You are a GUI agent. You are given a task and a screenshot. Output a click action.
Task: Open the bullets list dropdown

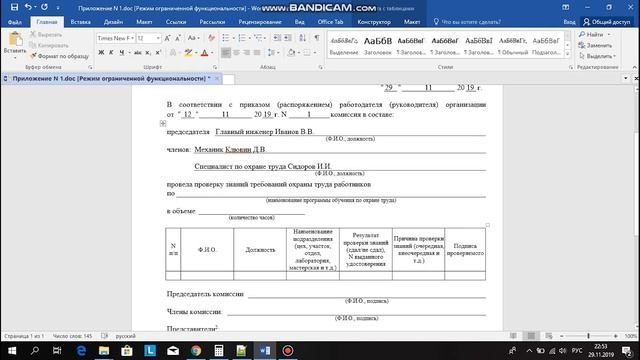point(233,38)
